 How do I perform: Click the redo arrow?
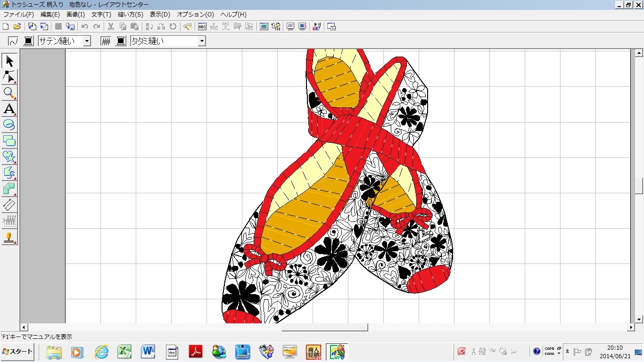pyautogui.click(x=97, y=27)
